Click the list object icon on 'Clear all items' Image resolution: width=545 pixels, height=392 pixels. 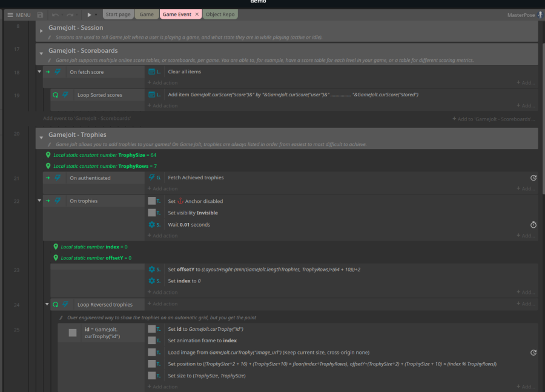152,71
